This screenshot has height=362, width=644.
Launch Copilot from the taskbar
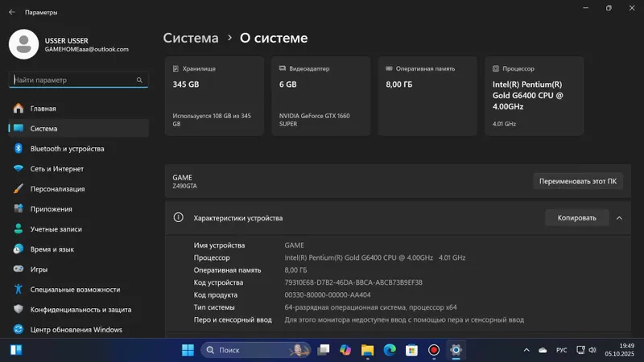tap(345, 350)
